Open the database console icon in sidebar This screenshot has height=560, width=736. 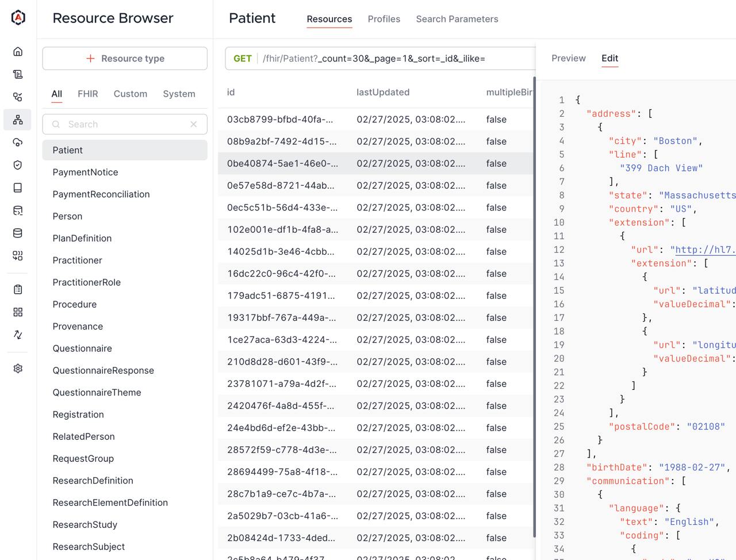(18, 210)
